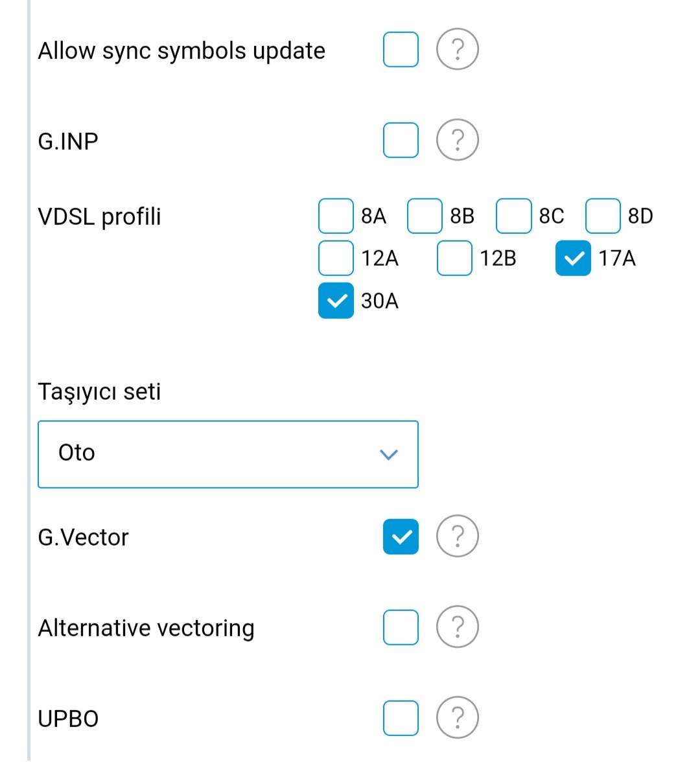Enable Allow sync symbols update checkbox
The width and height of the screenshot is (700, 762).
pyautogui.click(x=401, y=49)
